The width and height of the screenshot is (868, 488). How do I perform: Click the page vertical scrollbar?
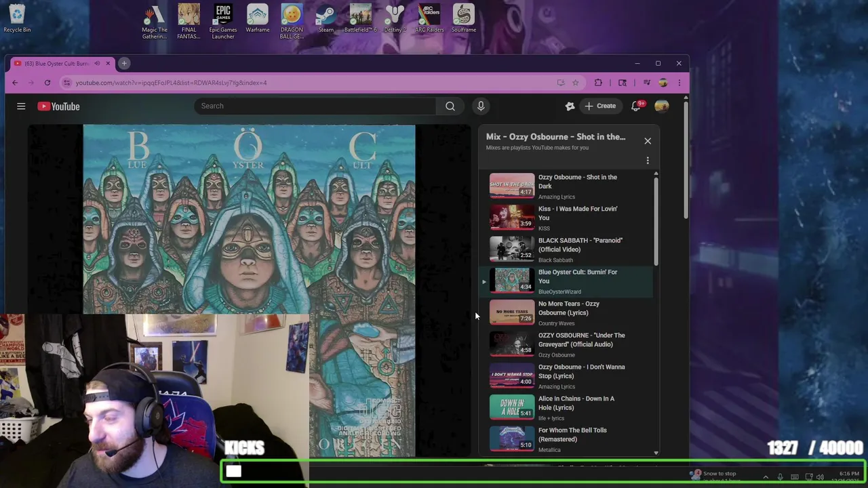[x=686, y=160]
